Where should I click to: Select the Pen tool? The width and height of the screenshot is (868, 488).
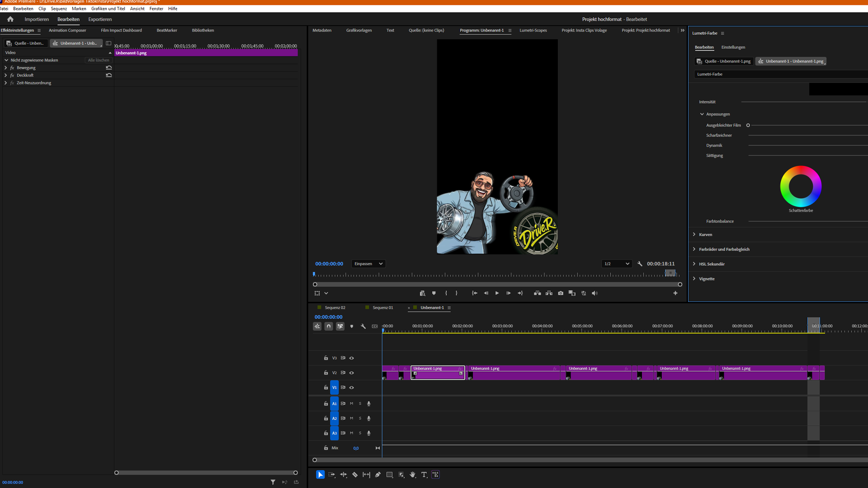378,474
